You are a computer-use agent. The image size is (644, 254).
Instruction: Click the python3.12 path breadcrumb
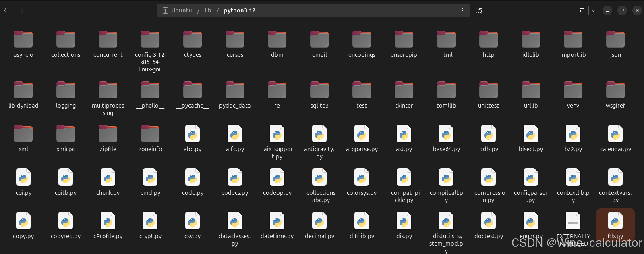pos(240,10)
